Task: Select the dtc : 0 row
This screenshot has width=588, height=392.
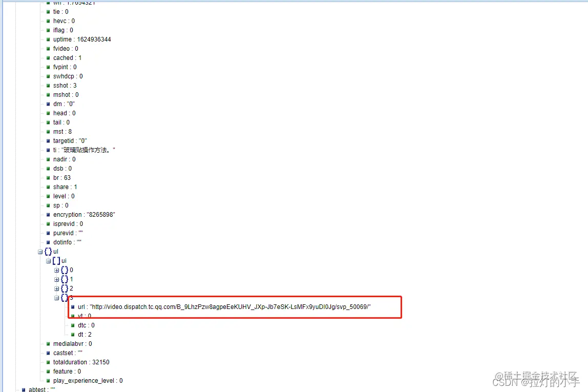Action: click(x=86, y=325)
